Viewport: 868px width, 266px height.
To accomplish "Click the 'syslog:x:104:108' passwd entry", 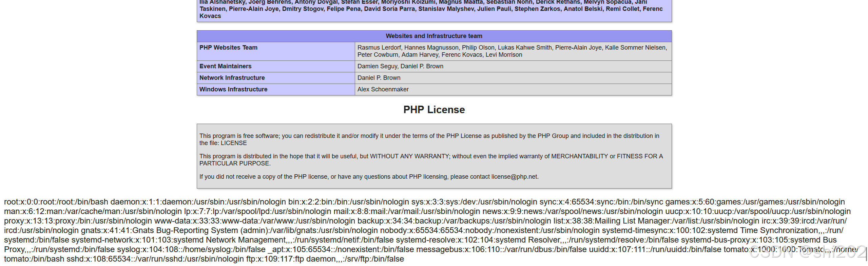I will coord(191,249).
